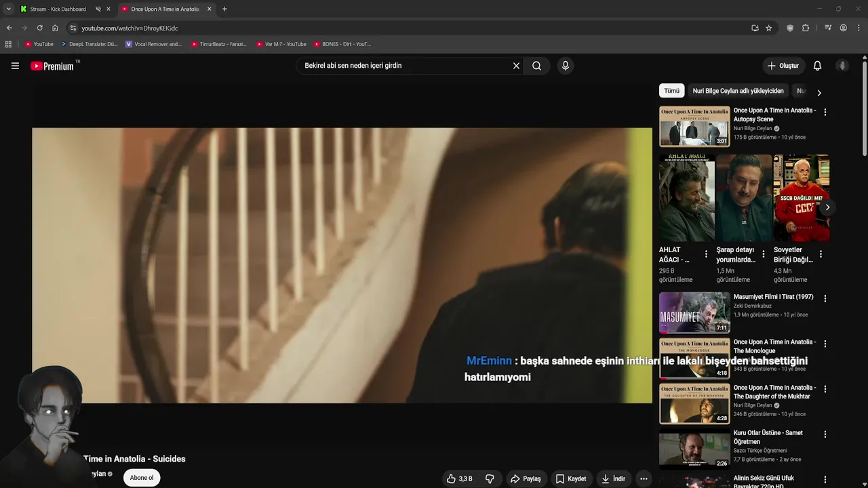The width and height of the screenshot is (868, 488).
Task: Start voice search with microphone
Action: click(566, 66)
